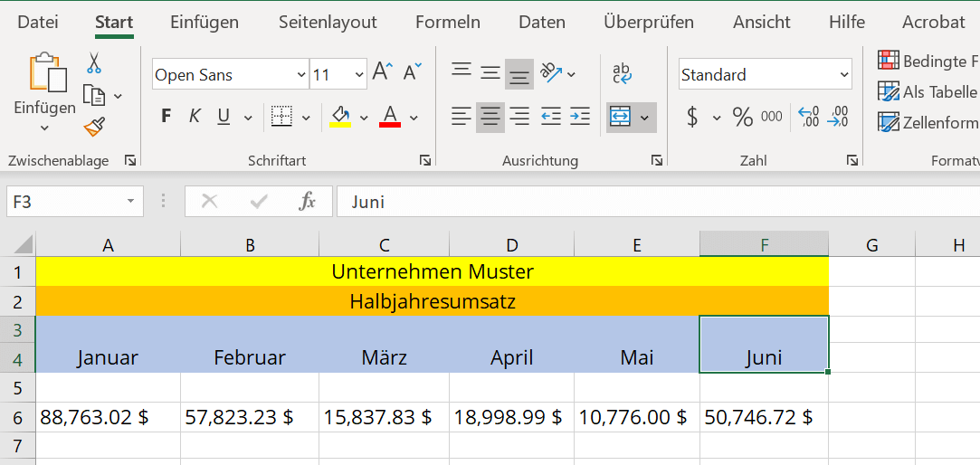Open Schriftart dialog launcher

pyautogui.click(x=425, y=161)
